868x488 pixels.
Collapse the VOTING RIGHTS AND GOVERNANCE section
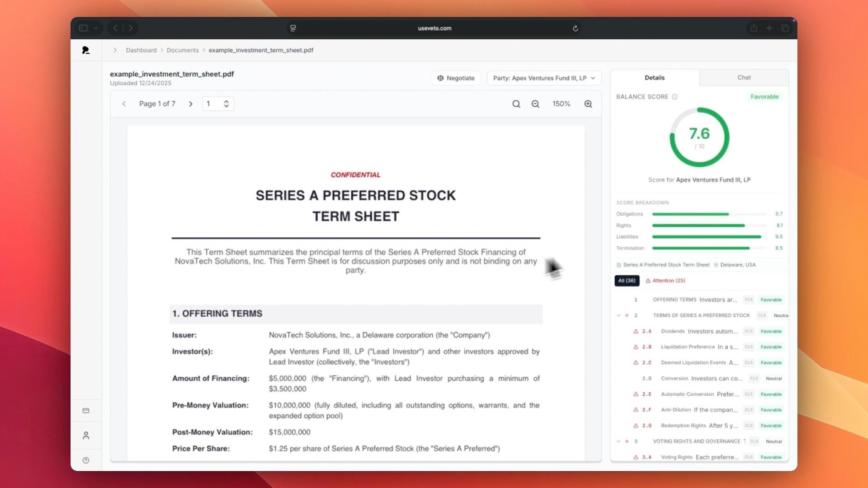tap(619, 441)
